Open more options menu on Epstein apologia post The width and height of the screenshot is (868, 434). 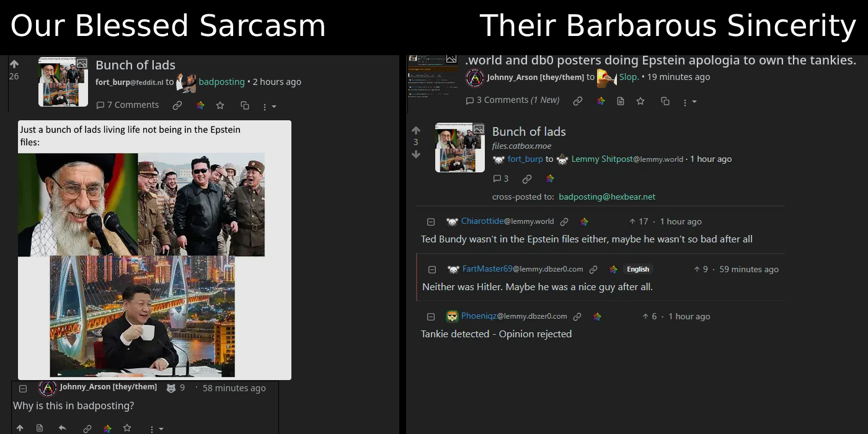tap(689, 102)
